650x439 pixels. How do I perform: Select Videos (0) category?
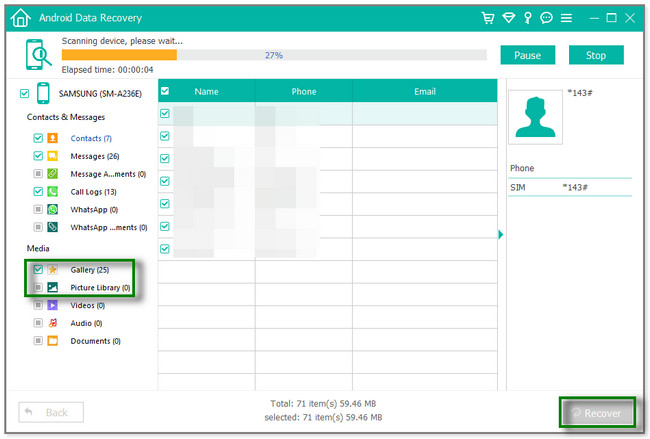click(87, 306)
